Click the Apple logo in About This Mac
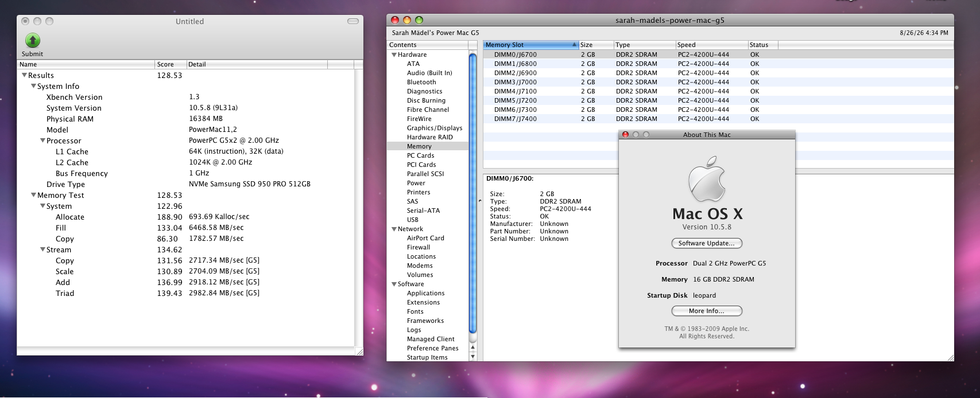Image resolution: width=980 pixels, height=398 pixels. 707,178
